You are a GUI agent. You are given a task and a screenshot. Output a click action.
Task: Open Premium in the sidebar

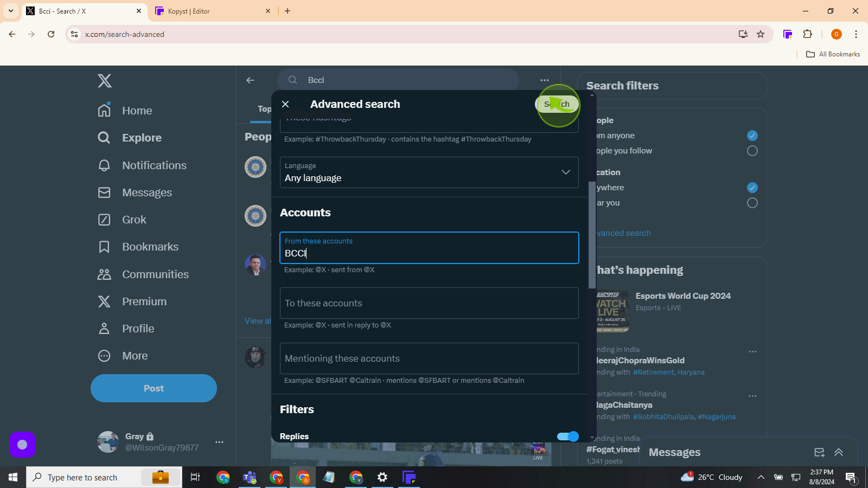132,301
